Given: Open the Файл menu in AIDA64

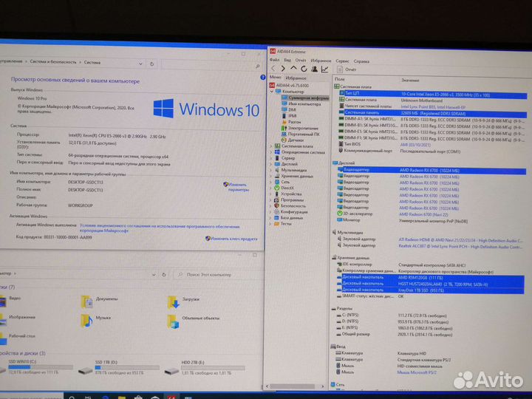Looking at the screenshot, I should 274,60.
